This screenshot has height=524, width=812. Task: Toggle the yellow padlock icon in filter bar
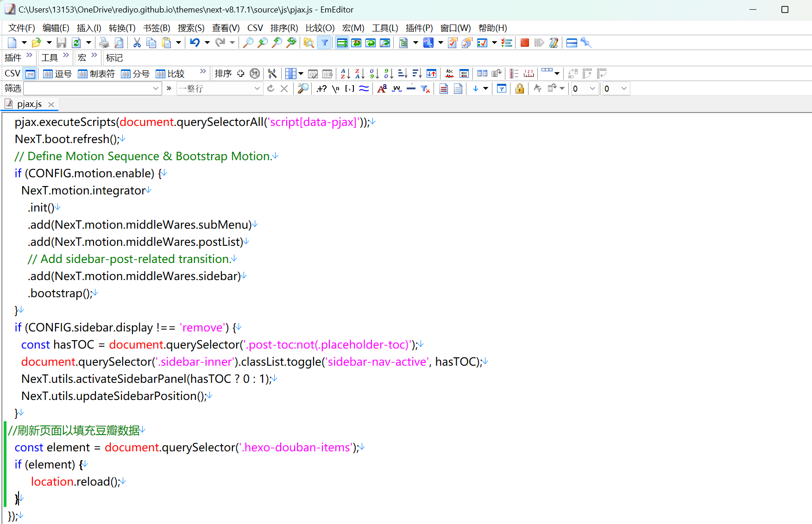pyautogui.click(x=520, y=88)
